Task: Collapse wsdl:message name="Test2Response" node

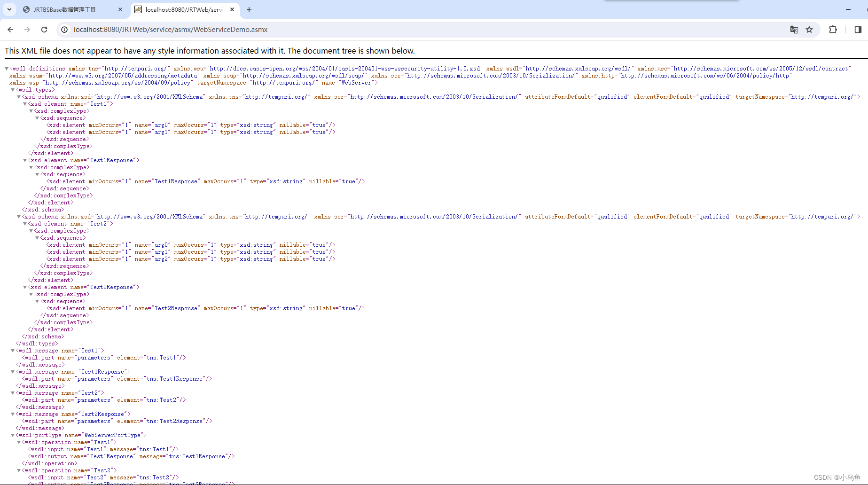Action: click(13, 414)
